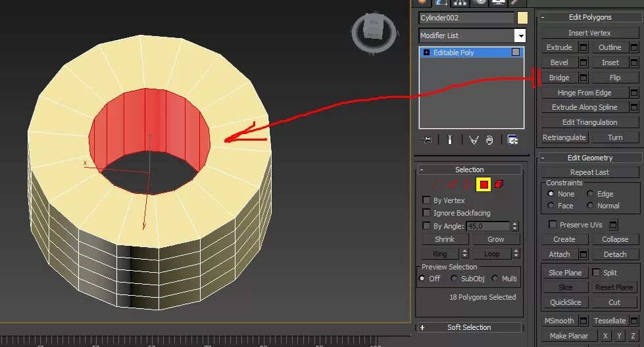Click Remove Modifier from stack icon

(489, 140)
